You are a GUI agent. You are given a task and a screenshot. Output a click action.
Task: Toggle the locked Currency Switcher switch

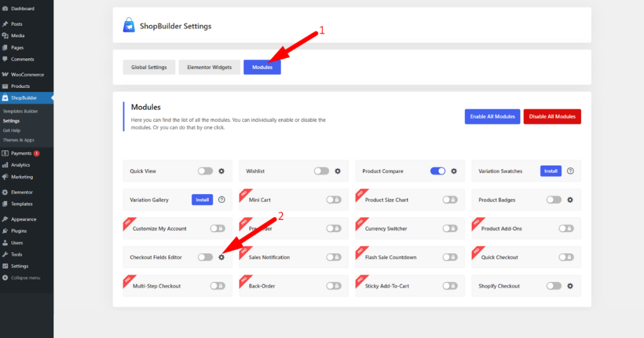click(x=450, y=229)
